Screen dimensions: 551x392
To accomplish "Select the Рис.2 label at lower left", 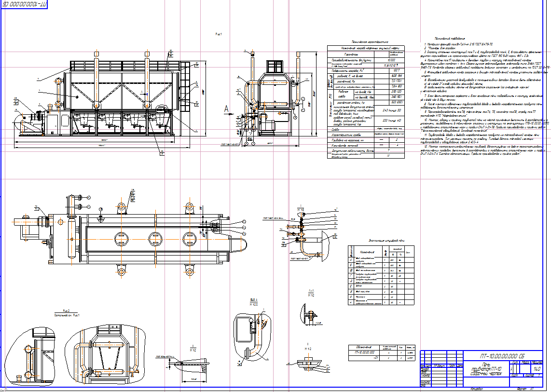I will coord(67,311).
